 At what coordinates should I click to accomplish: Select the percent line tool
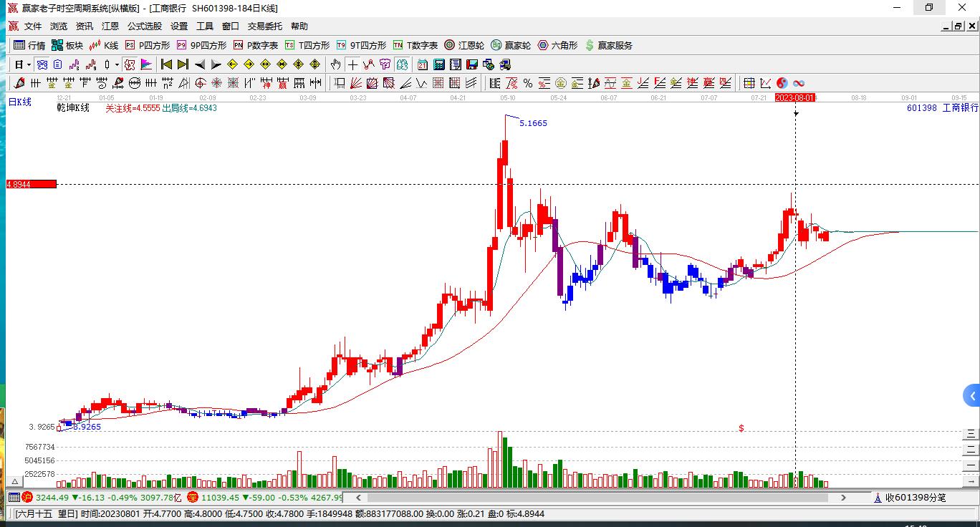click(528, 83)
